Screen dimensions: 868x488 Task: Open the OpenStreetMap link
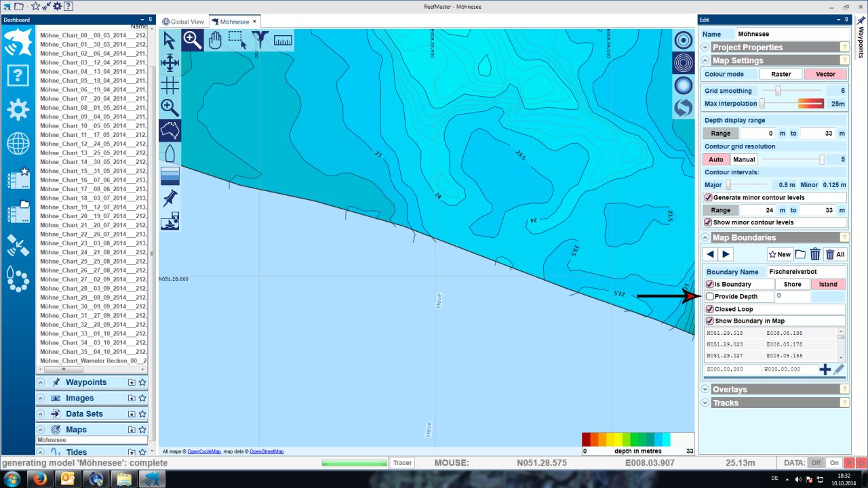point(267,451)
